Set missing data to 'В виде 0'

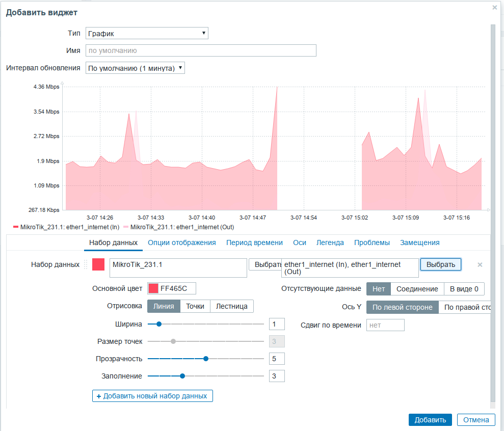coord(464,289)
